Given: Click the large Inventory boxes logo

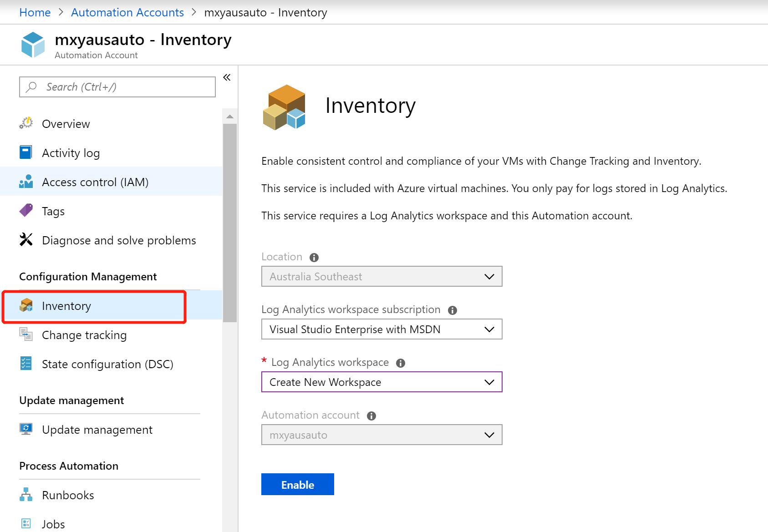Looking at the screenshot, I should tap(284, 107).
